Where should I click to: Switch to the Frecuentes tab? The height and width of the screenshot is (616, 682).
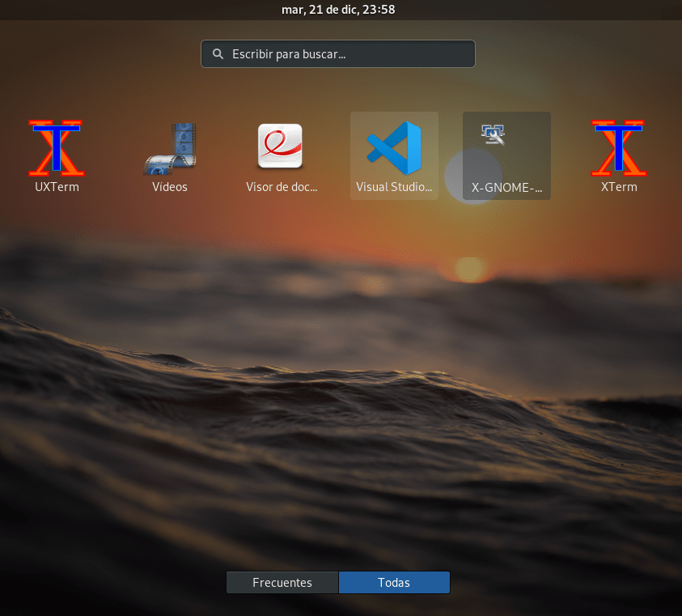coord(282,583)
